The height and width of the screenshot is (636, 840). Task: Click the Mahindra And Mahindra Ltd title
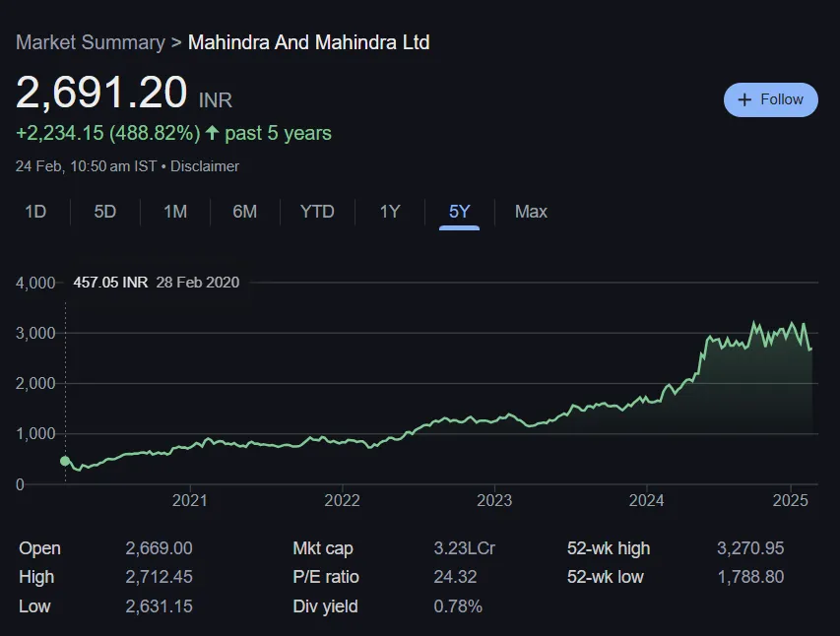tap(308, 42)
